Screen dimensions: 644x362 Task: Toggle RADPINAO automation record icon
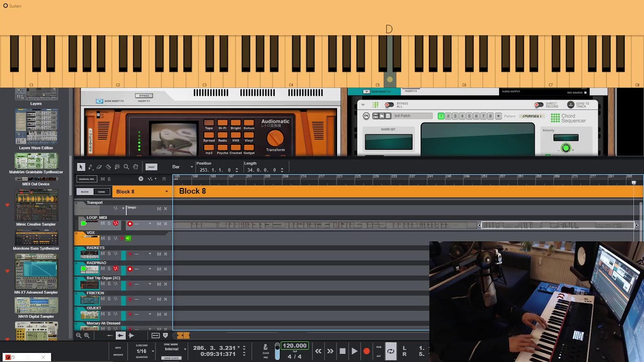pos(115,268)
